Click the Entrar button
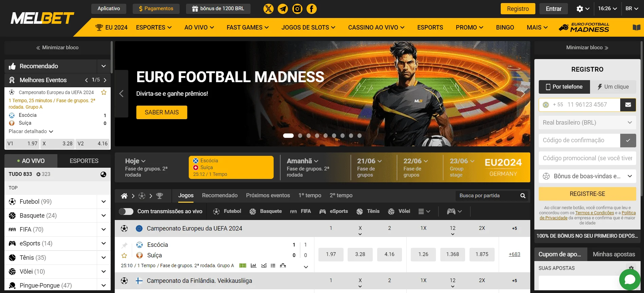Image resolution: width=644 pixels, height=293 pixels. point(553,9)
